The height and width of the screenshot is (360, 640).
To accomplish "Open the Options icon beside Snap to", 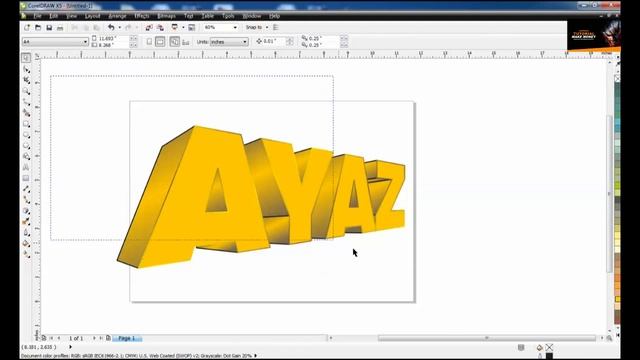I will click(x=276, y=27).
